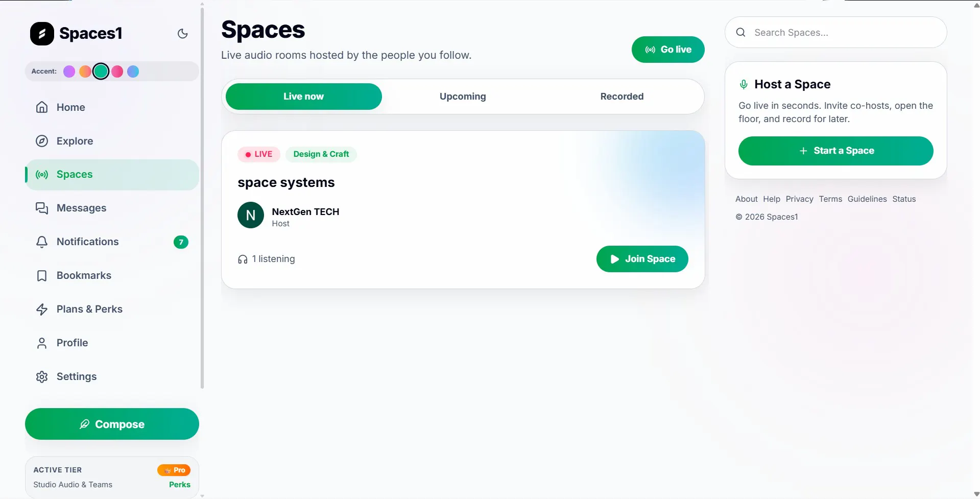Click the Pro tier badge
The height and width of the screenshot is (499, 980).
[174, 470]
